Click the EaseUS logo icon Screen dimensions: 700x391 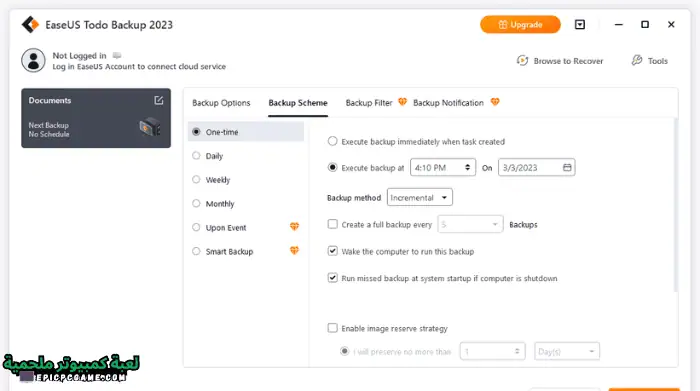coord(30,25)
